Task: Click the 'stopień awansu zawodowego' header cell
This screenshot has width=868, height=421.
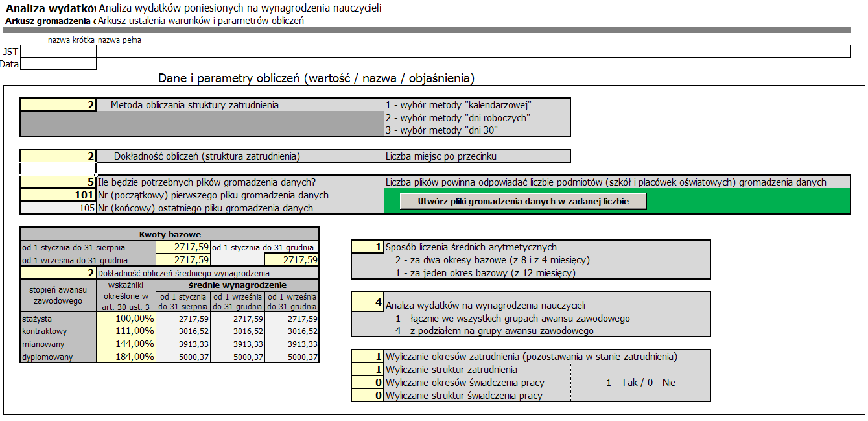Action: (x=58, y=295)
